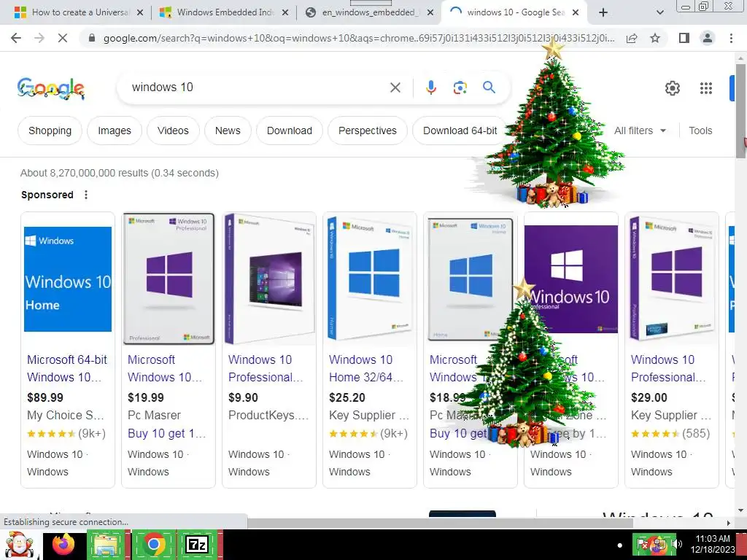This screenshot has width=747, height=560.
Task: Click the $25.20 Windows Home box image
Action: 370,279
